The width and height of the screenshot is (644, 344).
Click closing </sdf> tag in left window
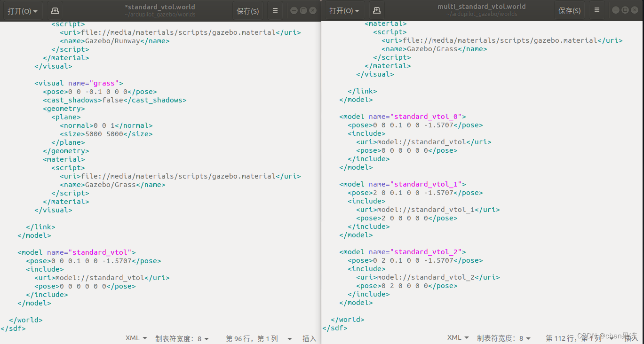(x=13, y=328)
